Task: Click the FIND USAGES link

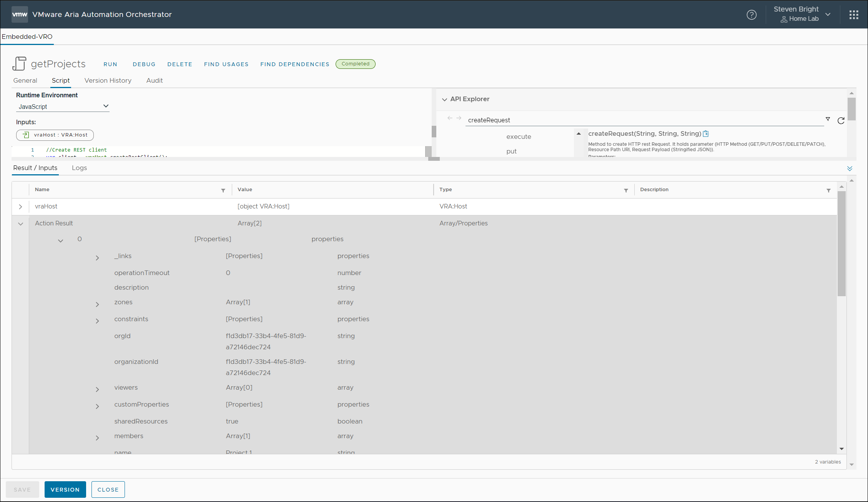Action: [226, 64]
